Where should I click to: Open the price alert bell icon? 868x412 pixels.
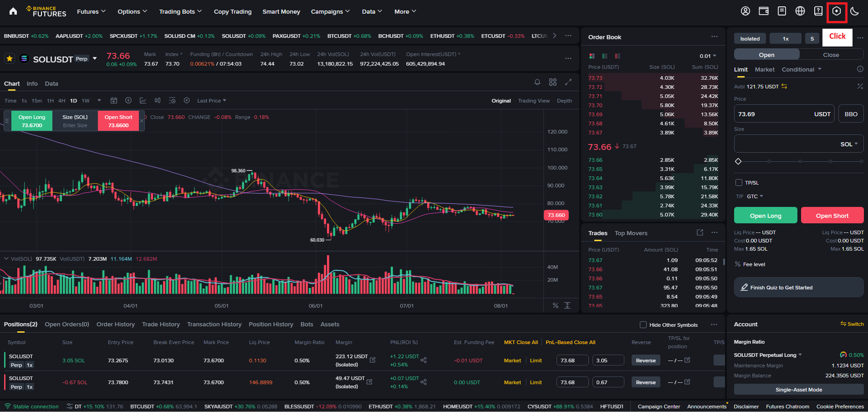[x=537, y=82]
